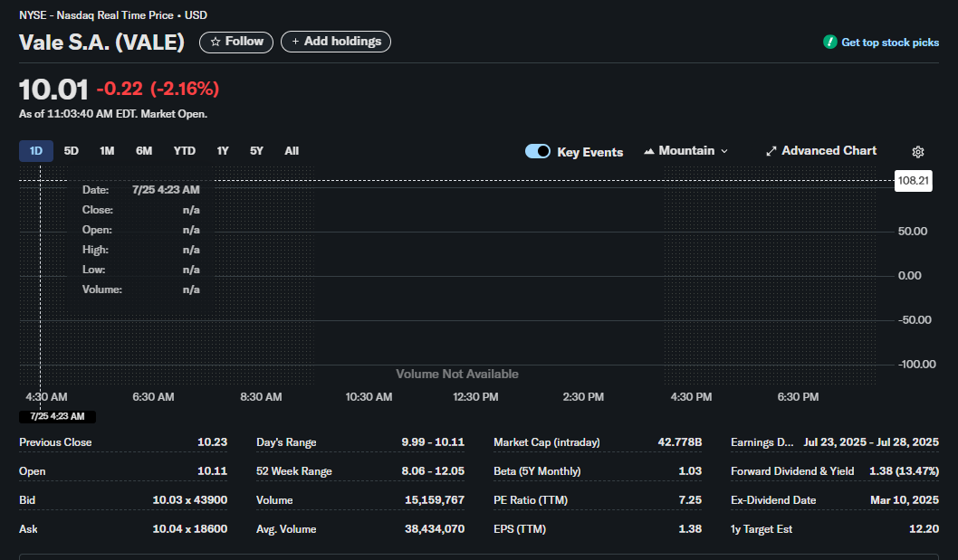Click the Market Cap (intraday) label
This screenshot has height=560, width=958.
point(546,442)
